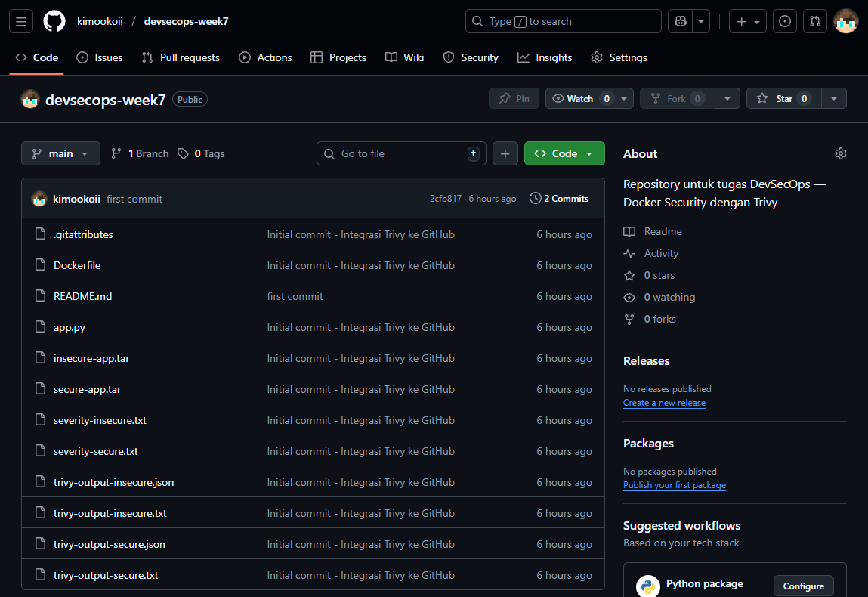Open pull requests icon in top header

pos(815,21)
